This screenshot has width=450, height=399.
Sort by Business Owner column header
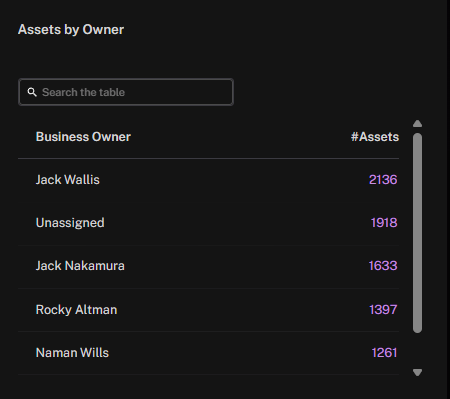tap(83, 137)
